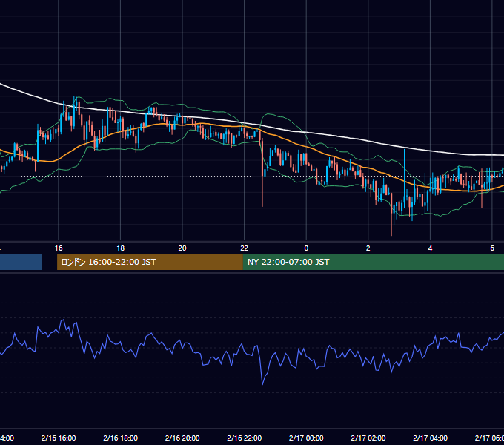The image size is (504, 445).
Task: Click the RSI line's highest peak near 16:00
Action: [x=63, y=320]
